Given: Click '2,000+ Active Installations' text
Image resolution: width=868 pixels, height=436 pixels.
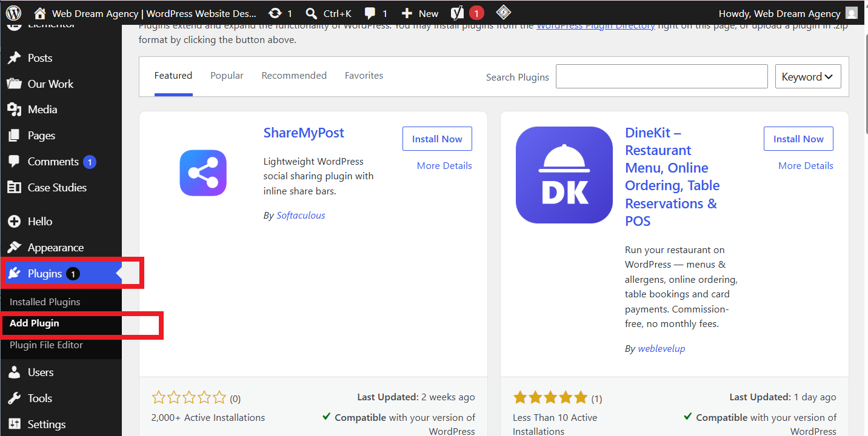Looking at the screenshot, I should click(208, 418).
